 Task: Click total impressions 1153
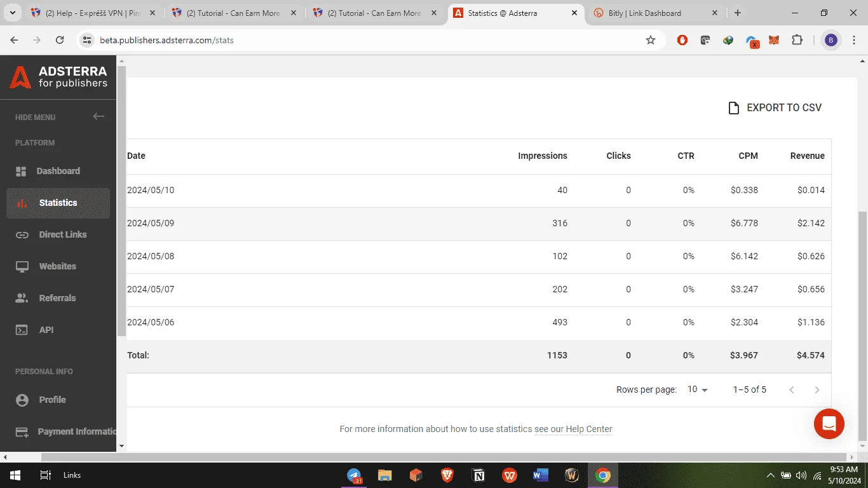(557, 355)
